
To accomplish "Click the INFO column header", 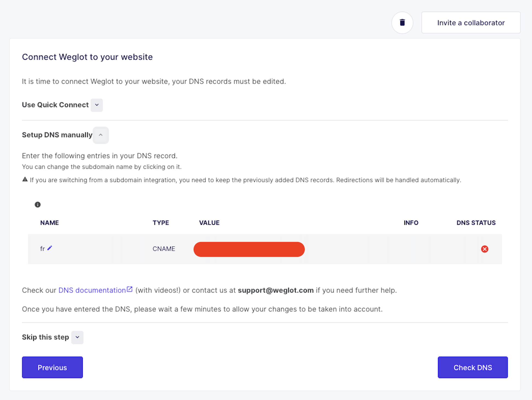I will tap(411, 223).
